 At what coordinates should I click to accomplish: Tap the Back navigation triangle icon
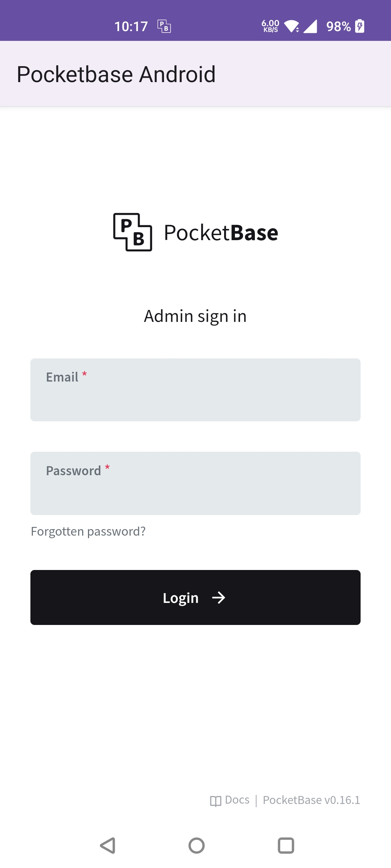pyautogui.click(x=107, y=845)
